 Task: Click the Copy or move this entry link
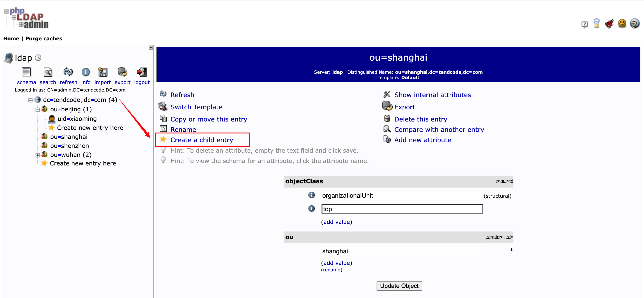coord(209,119)
